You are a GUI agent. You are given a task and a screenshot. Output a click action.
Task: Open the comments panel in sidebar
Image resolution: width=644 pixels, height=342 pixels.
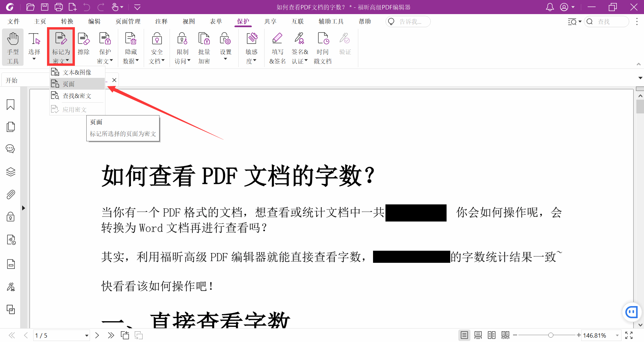pyautogui.click(x=10, y=149)
